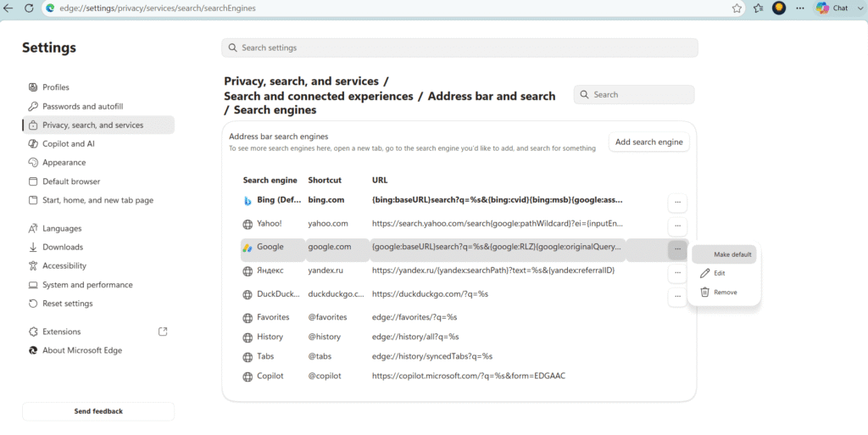Screen dimensions: 868x435
Task: Open Extensions link in sidebar
Action: pyautogui.click(x=98, y=332)
